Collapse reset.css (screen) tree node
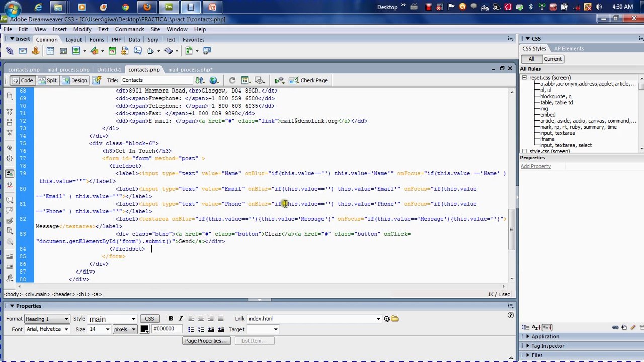This screenshot has height=362, width=644. (x=524, y=78)
